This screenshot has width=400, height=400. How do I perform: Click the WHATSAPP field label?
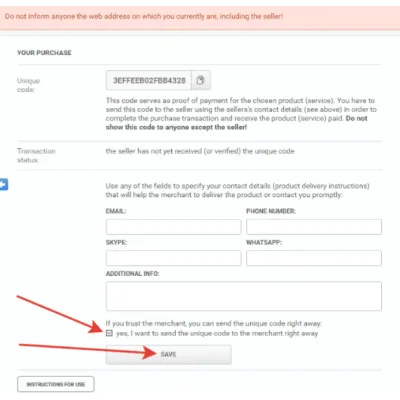pyautogui.click(x=264, y=242)
